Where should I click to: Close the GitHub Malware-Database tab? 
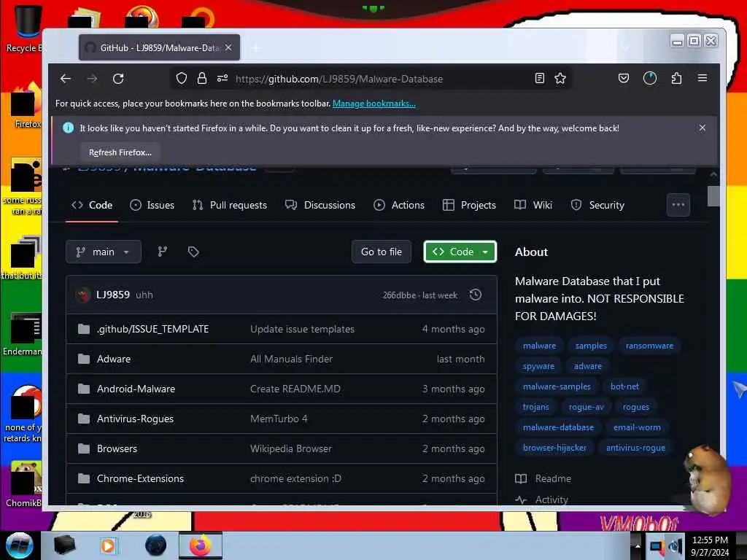[228, 47]
